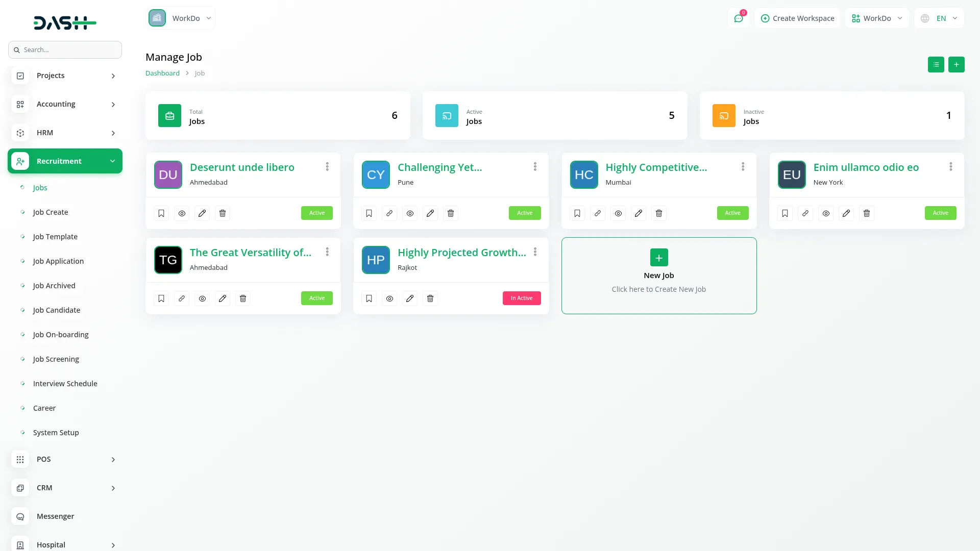Bookmark the Deserunt unde libero job
This screenshot has height=551, width=980.
click(161, 213)
